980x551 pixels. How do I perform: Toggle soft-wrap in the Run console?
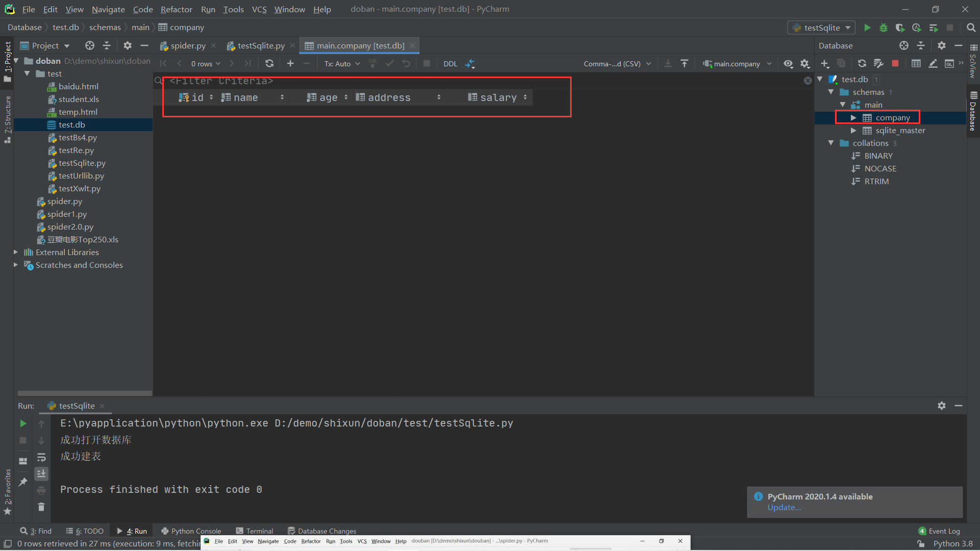[x=41, y=457]
